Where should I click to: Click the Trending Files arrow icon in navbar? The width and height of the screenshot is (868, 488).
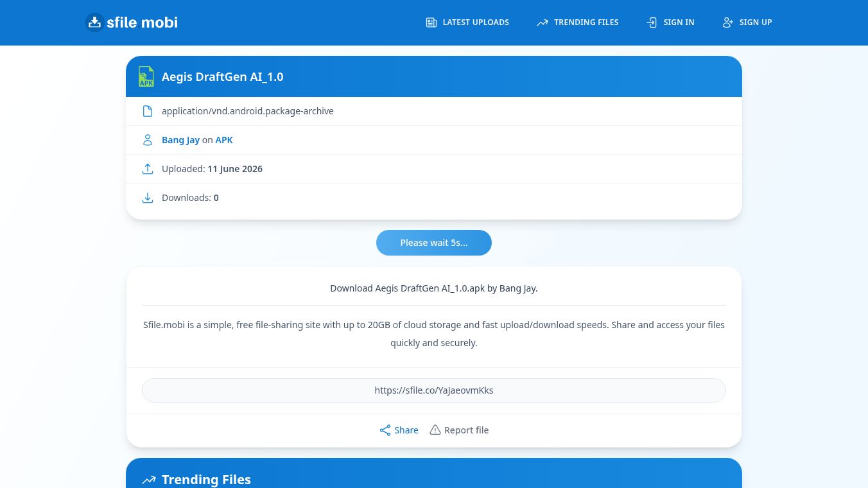click(542, 22)
